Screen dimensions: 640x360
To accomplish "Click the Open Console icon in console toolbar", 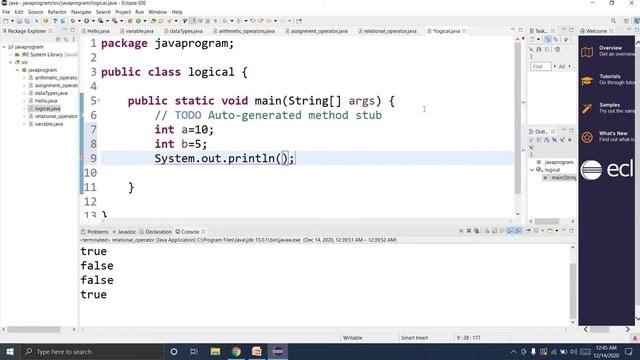I will pos(550,231).
